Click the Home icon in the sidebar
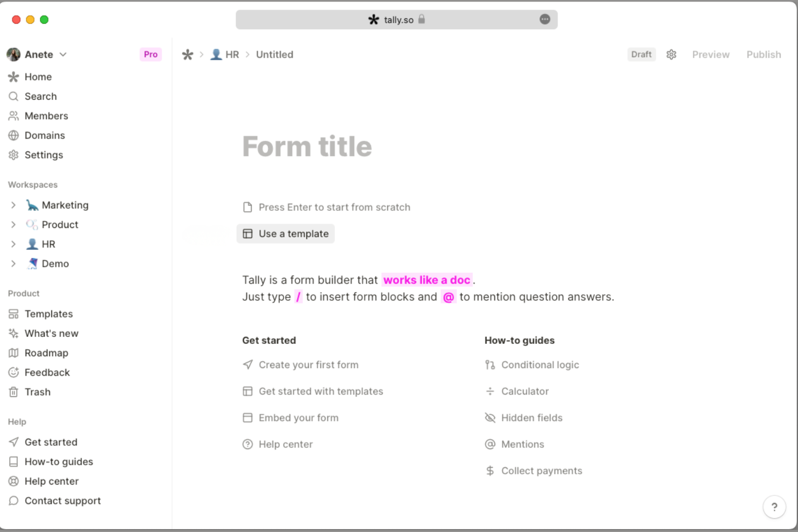 [13, 77]
